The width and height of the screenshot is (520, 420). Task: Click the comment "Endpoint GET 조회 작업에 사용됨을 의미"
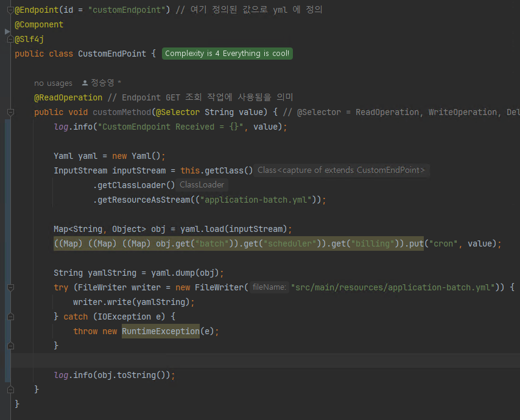pyautogui.click(x=208, y=97)
